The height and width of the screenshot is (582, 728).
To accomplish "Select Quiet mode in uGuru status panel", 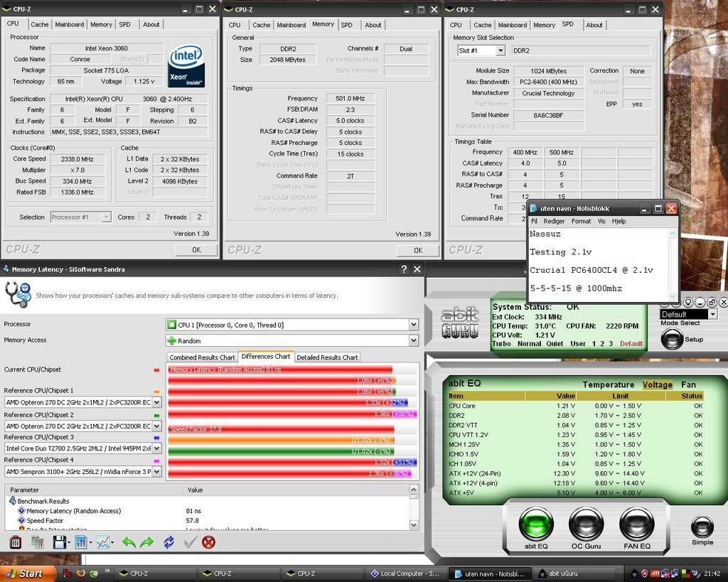I will click(x=555, y=343).
